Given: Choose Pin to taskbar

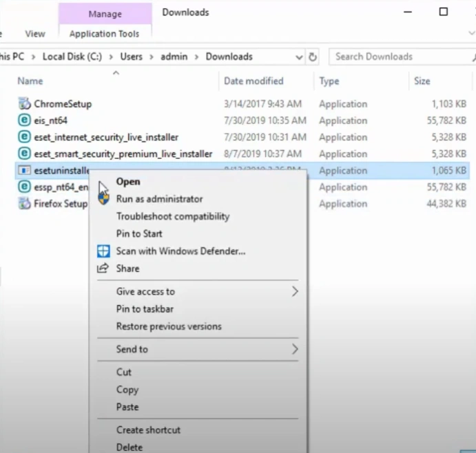Looking at the screenshot, I should click(x=145, y=309).
